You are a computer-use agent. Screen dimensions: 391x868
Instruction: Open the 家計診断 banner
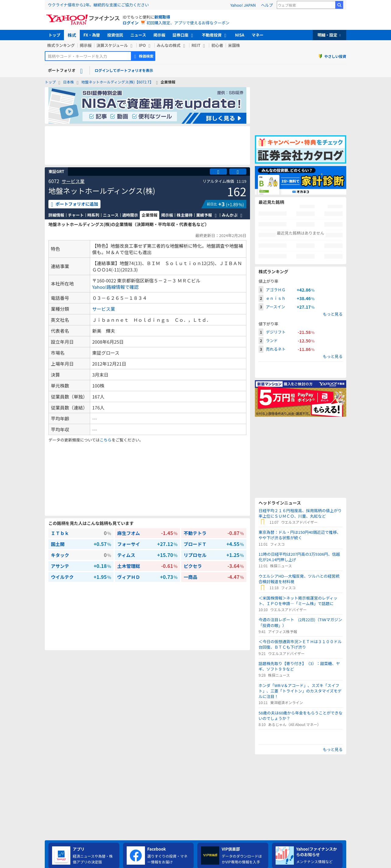point(301,180)
